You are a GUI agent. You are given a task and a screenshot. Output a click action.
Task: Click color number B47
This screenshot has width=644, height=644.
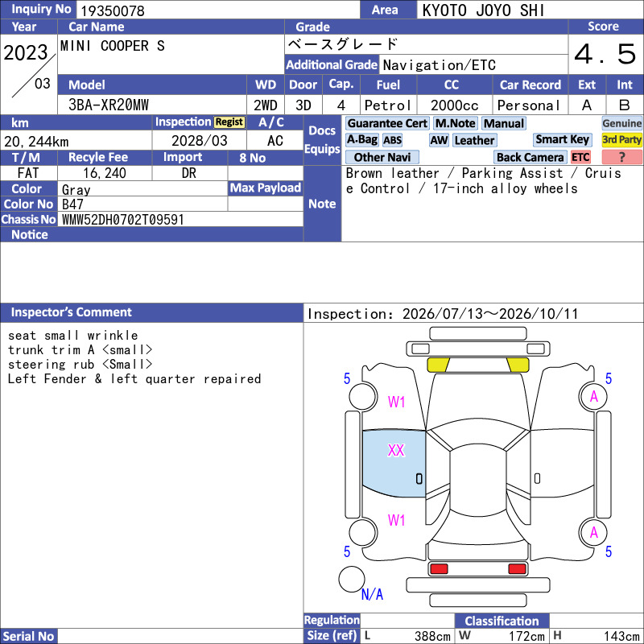click(x=72, y=204)
